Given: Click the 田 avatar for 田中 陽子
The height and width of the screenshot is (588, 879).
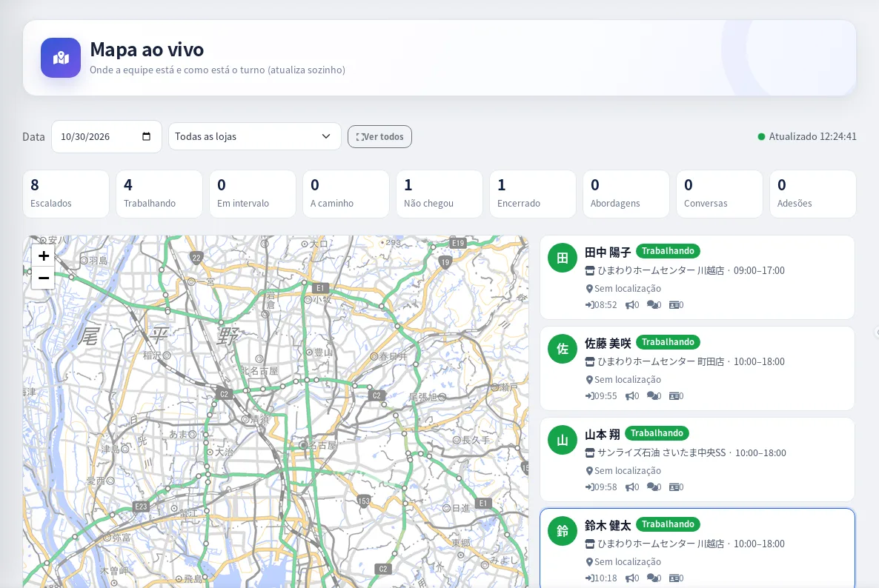Looking at the screenshot, I should pyautogui.click(x=563, y=258).
